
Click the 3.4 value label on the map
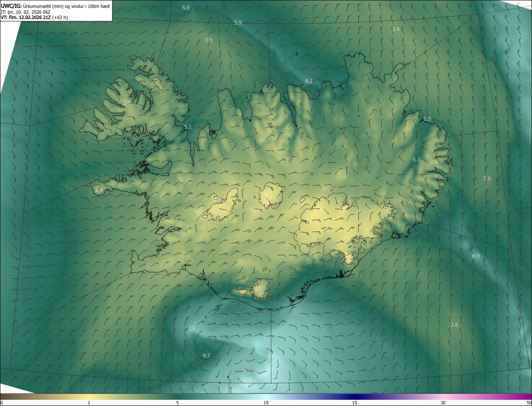pyautogui.click(x=396, y=29)
